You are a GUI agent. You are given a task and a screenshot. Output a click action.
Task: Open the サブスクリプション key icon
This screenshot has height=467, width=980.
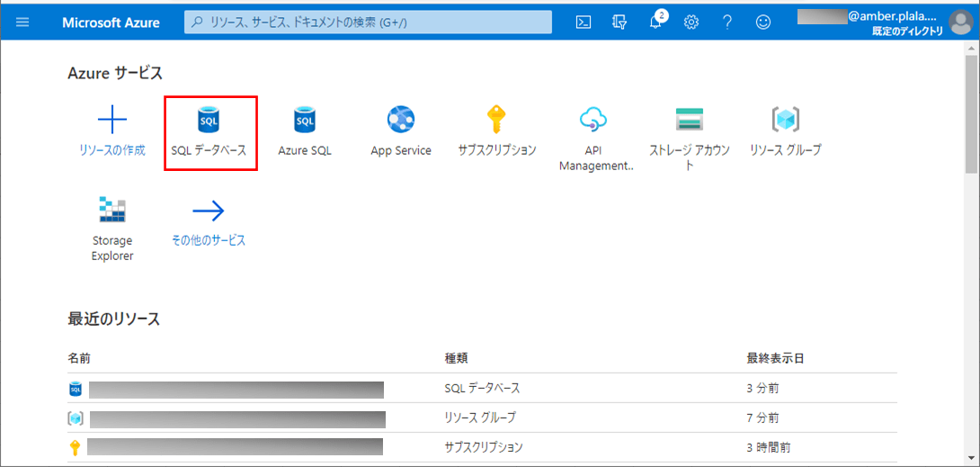(497, 119)
